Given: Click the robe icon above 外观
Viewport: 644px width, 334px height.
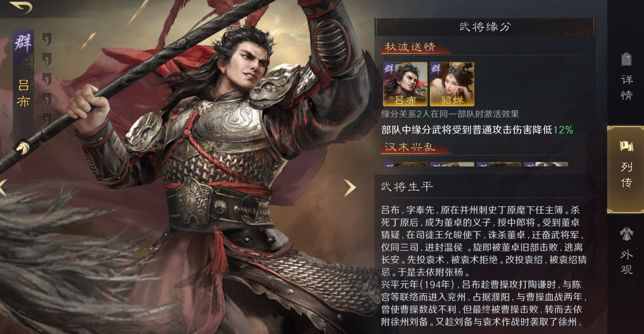Looking at the screenshot, I should (626, 233).
